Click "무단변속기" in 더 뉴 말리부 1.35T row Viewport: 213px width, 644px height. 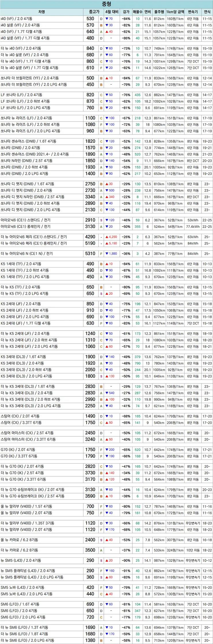coord(193,523)
